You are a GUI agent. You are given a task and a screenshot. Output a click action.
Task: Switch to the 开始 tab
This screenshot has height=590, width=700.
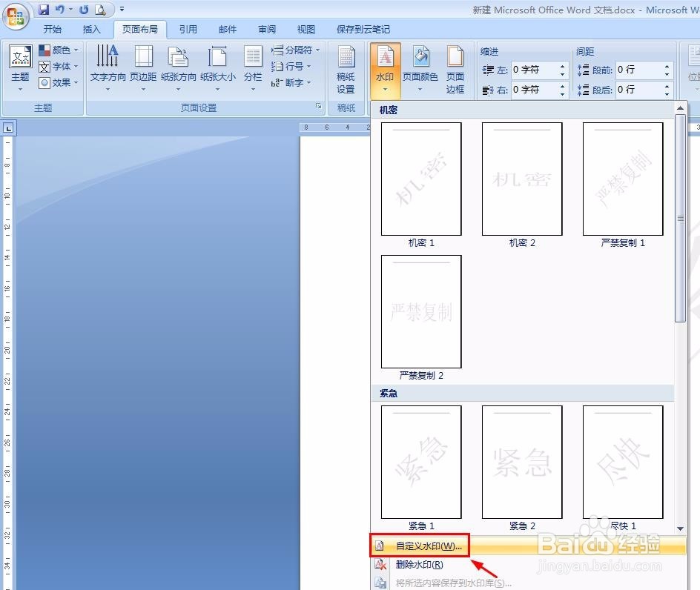[x=52, y=30]
